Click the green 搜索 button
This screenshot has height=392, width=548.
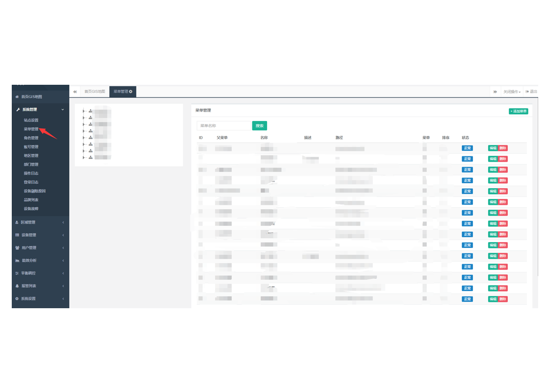[x=259, y=126]
